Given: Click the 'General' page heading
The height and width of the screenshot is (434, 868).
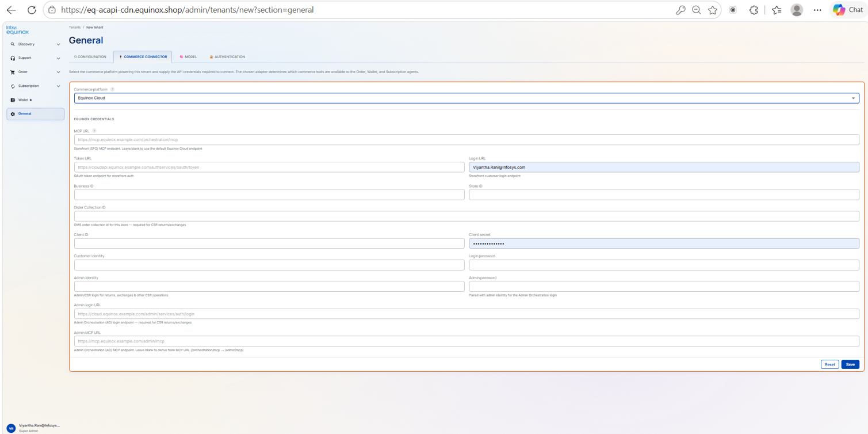Looking at the screenshot, I should [x=86, y=40].
